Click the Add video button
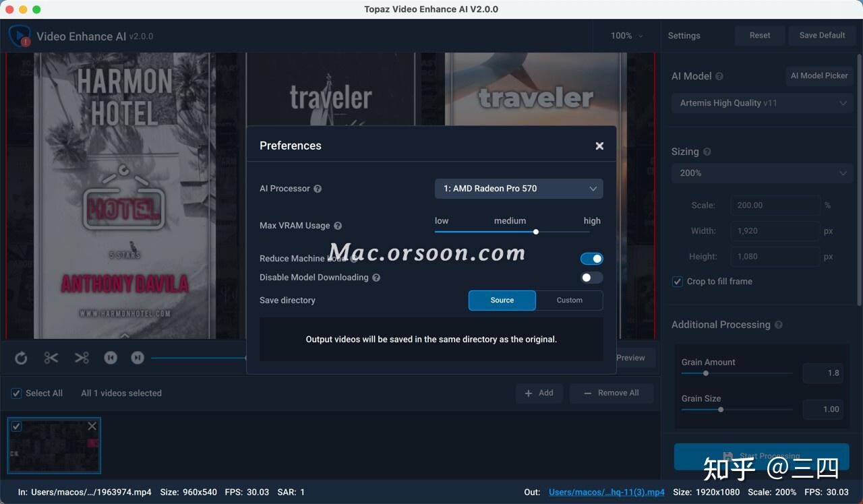 tap(539, 393)
